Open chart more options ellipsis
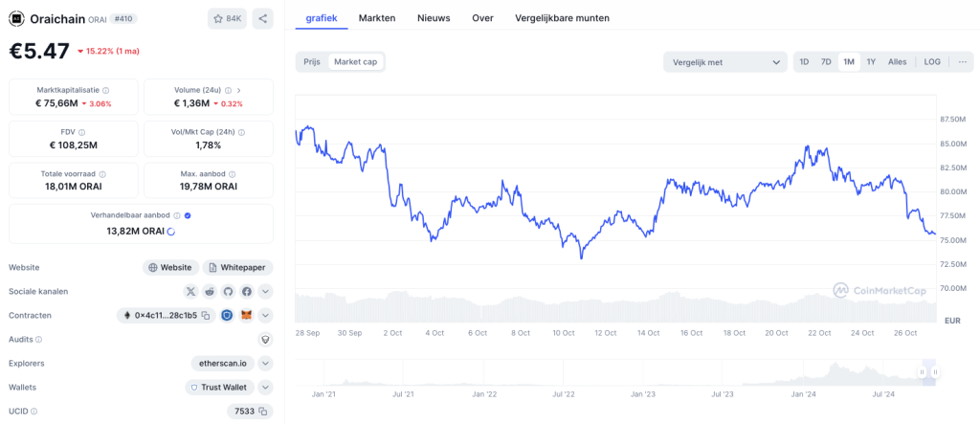This screenshot has height=424, width=980. (x=963, y=62)
